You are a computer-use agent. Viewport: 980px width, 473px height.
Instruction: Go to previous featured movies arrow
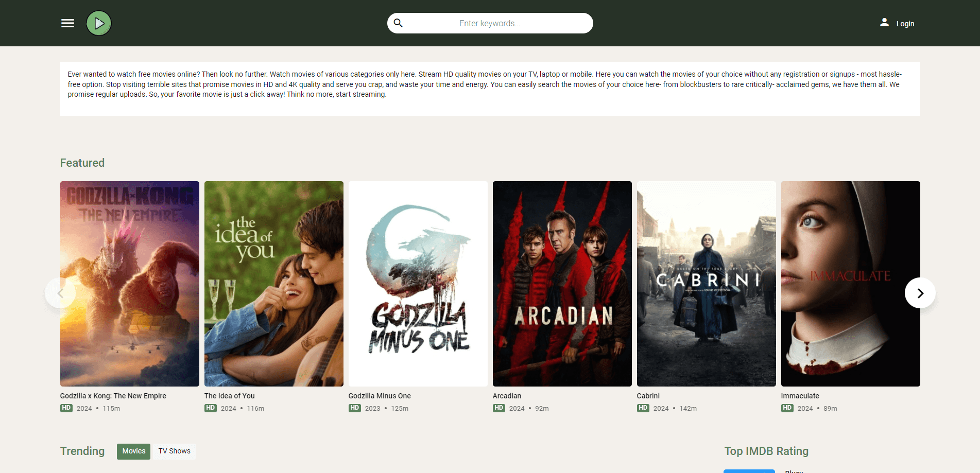[x=60, y=293]
